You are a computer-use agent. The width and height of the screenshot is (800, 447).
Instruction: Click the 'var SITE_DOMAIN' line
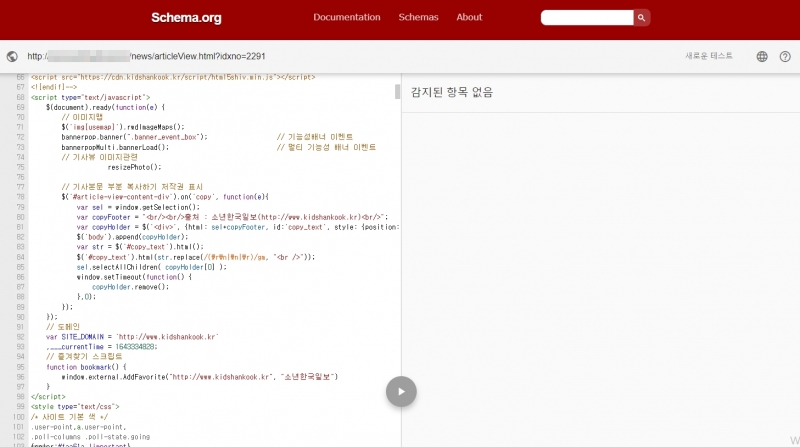(x=132, y=337)
